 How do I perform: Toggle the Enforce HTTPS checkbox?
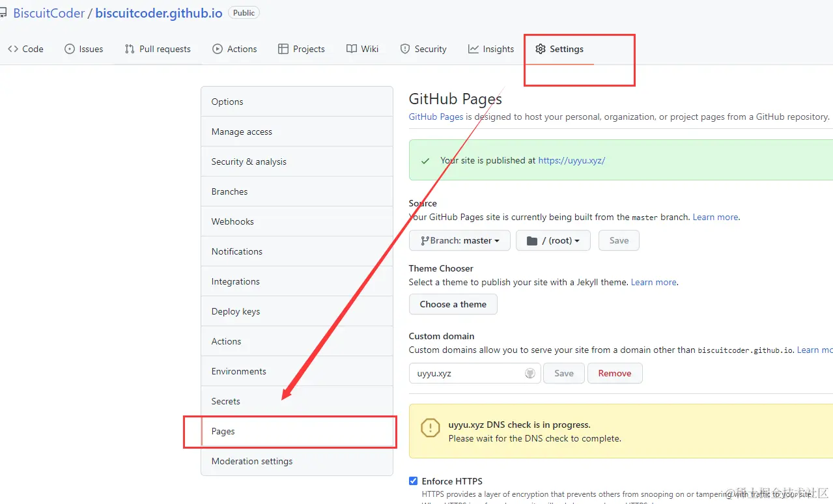tap(413, 481)
